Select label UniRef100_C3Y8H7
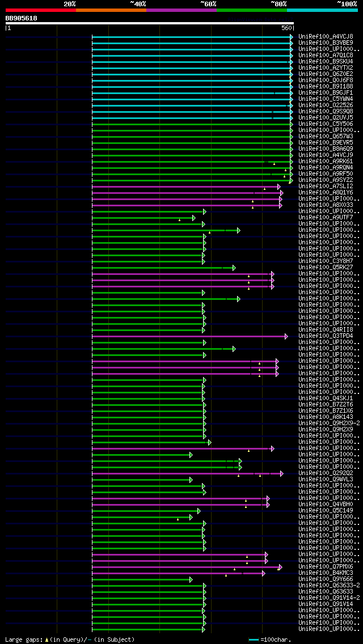Viewport: 363px width, 644px height. [x=326, y=261]
